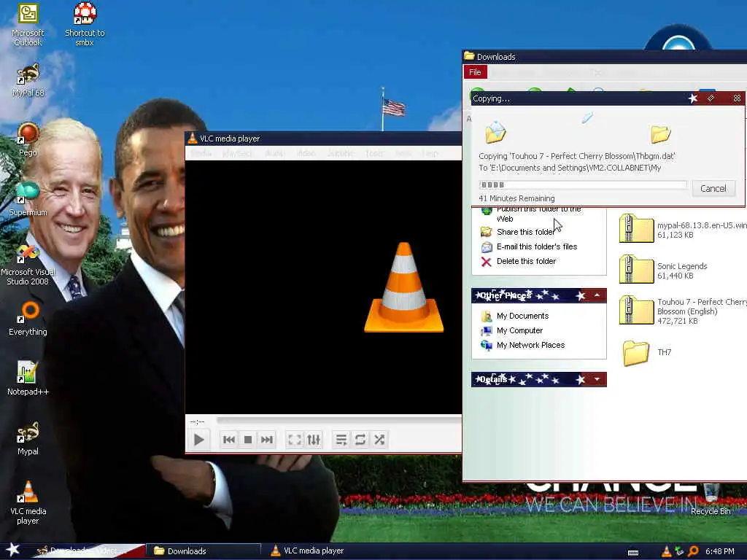Open the Microsoft Outlook desktop icon
Screen dimensions: 747x560
tap(28, 24)
